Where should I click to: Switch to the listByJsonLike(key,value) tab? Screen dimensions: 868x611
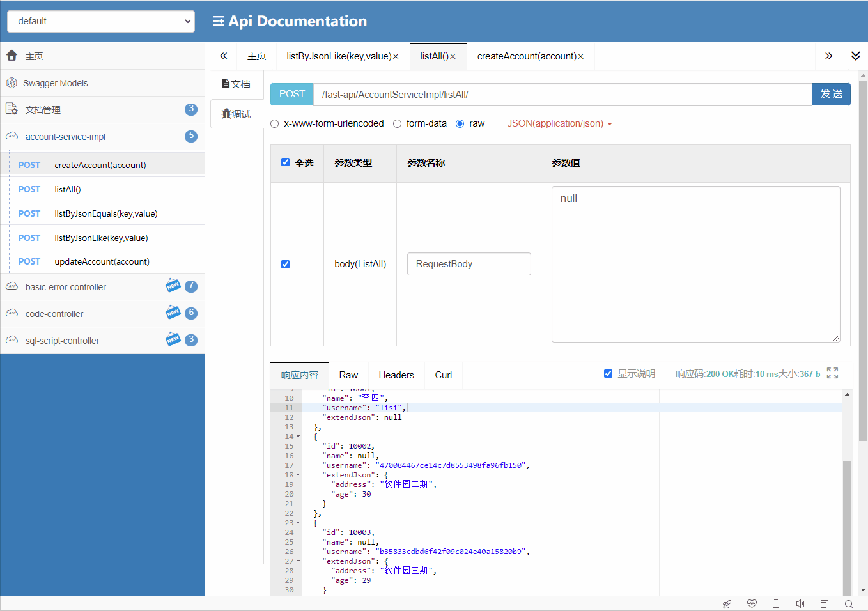339,56
